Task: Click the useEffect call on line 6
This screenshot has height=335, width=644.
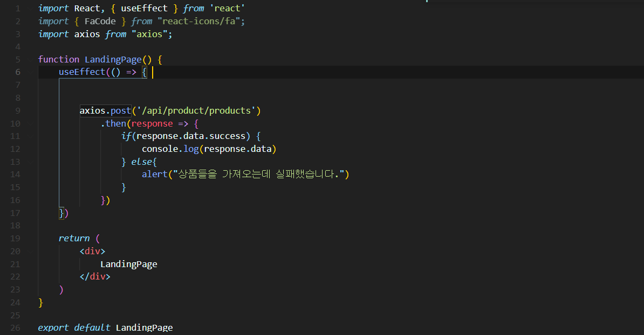Action: point(82,72)
